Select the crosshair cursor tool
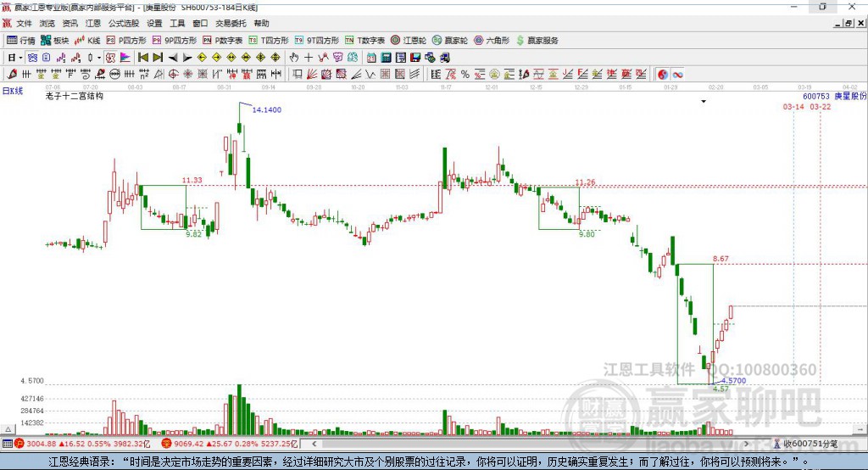 coord(309,58)
